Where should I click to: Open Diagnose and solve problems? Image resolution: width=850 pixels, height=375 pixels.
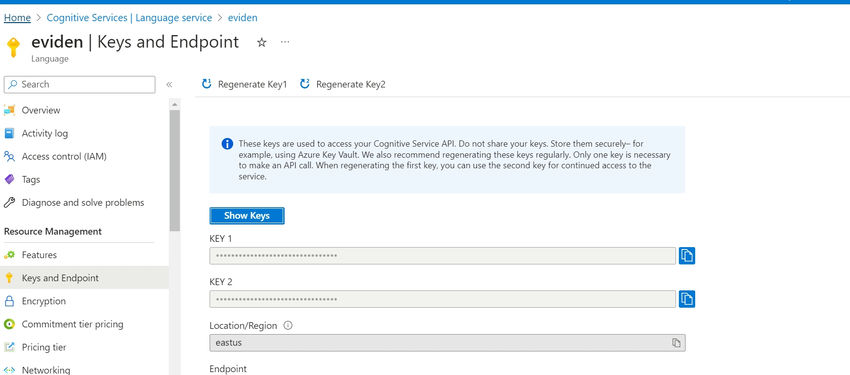coord(82,203)
